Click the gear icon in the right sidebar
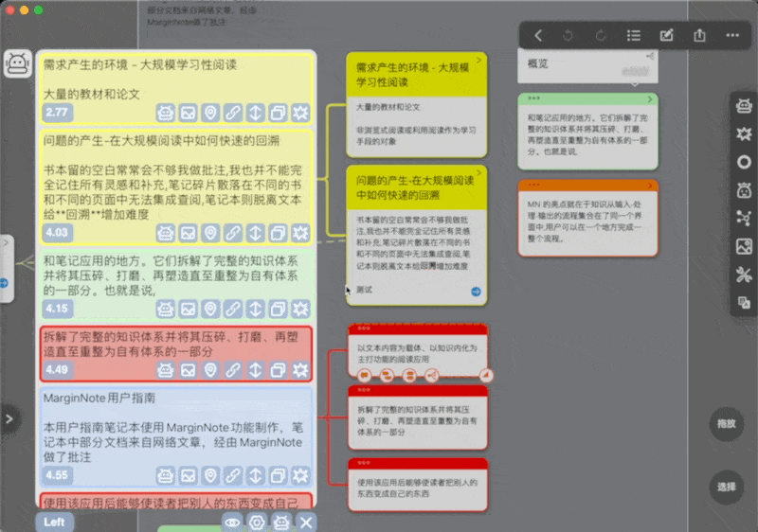 [x=744, y=133]
